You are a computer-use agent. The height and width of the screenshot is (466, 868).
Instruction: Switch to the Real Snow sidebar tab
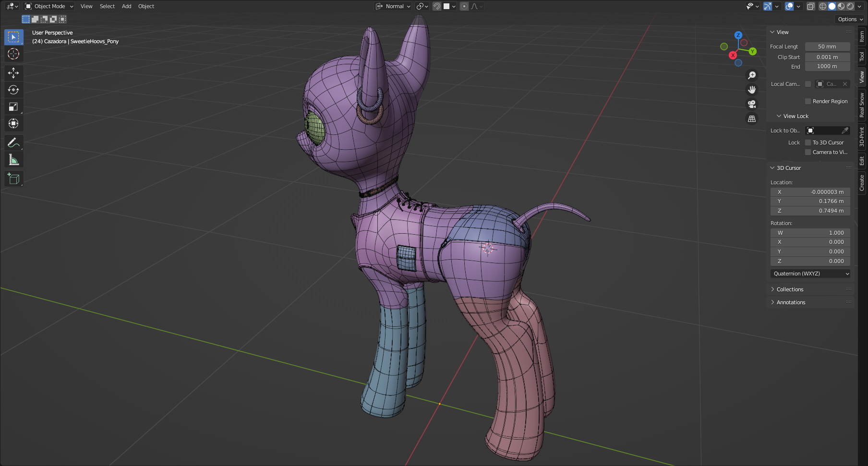pos(862,105)
